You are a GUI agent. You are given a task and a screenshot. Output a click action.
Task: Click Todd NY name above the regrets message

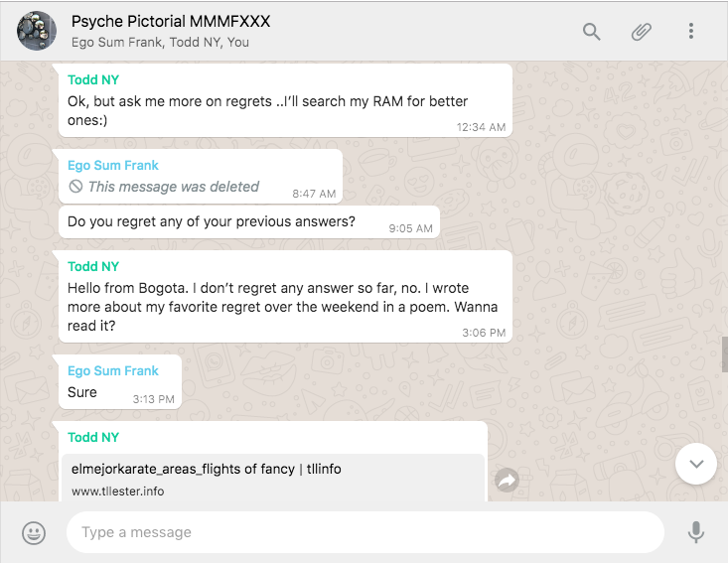click(93, 79)
